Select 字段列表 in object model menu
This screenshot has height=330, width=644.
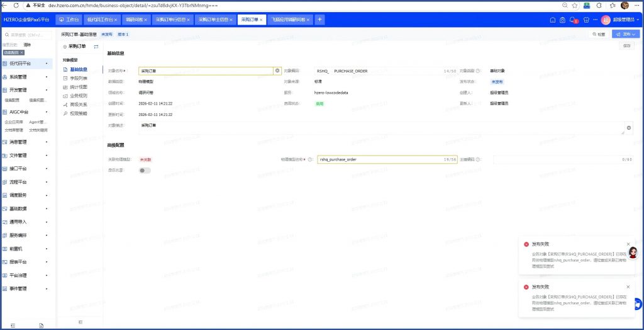pyautogui.click(x=79, y=78)
